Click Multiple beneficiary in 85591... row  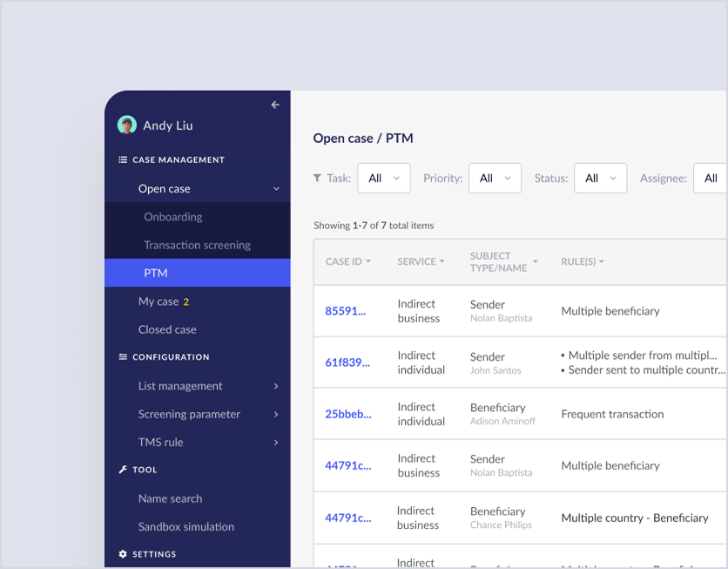coord(610,311)
